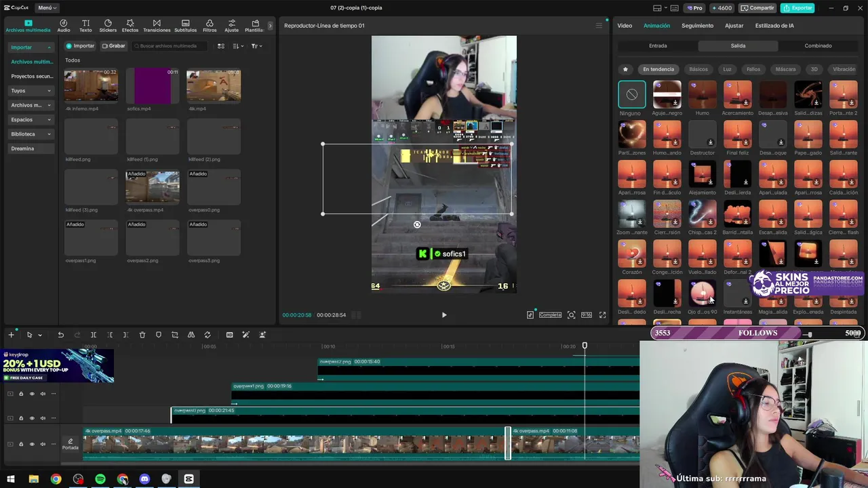This screenshot has width=868, height=488.
Task: Click the Importar button in media panel
Action: (x=80, y=46)
